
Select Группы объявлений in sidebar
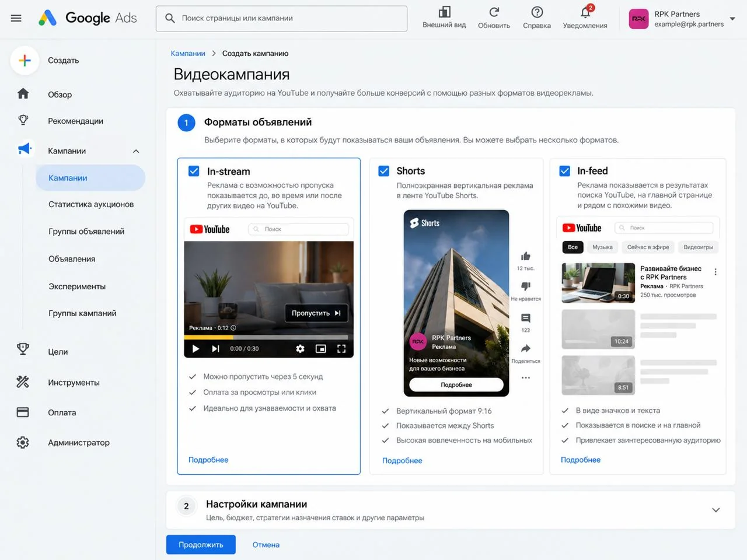point(86,232)
